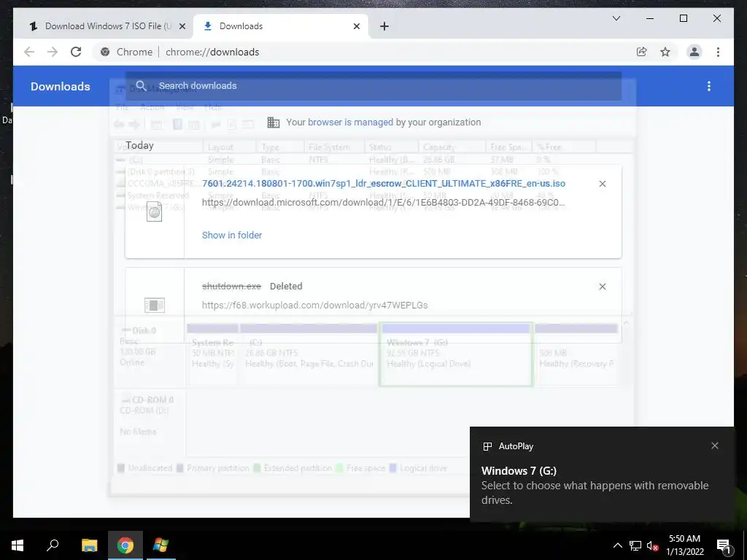Click the muted volume tray icon
Image resolution: width=747 pixels, height=560 pixels.
[x=653, y=545]
